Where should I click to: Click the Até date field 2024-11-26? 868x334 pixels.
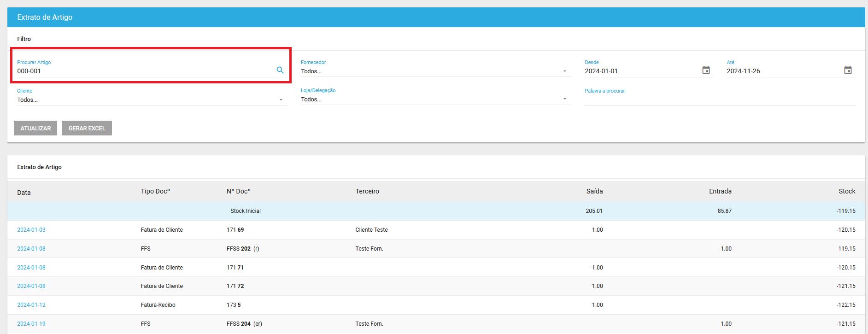coord(784,71)
